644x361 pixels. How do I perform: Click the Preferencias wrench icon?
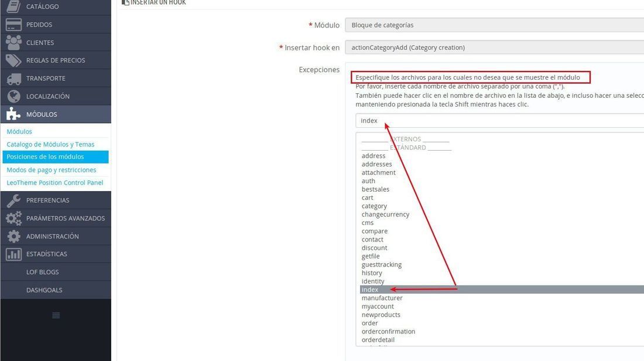13,200
